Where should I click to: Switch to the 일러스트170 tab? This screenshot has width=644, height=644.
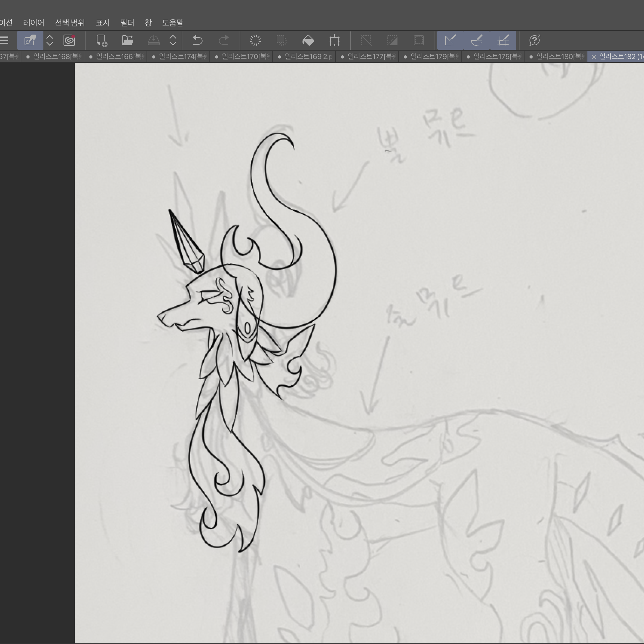pyautogui.click(x=242, y=57)
